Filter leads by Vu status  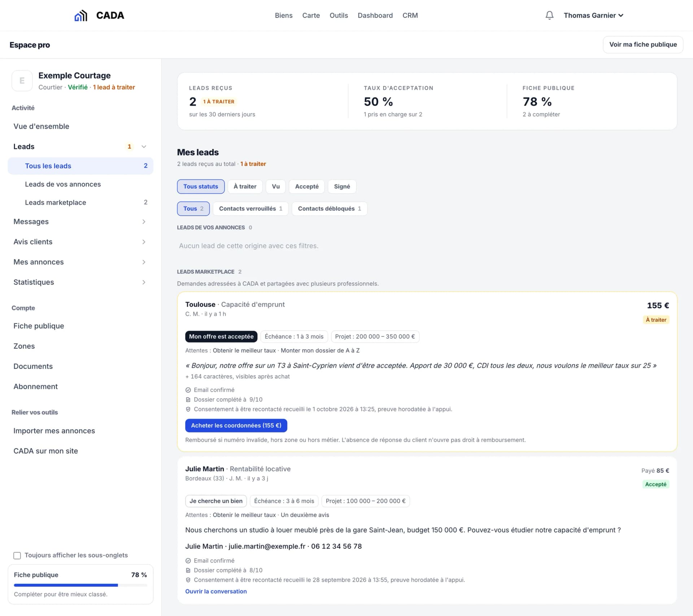(276, 186)
